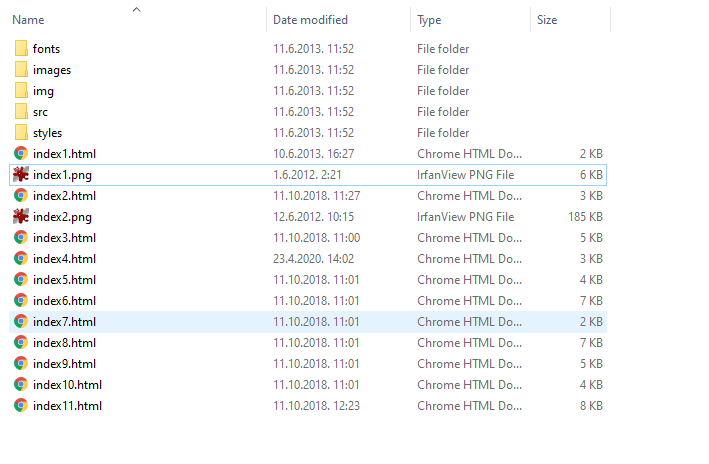Select the styles folder icon
Screen dimensions: 709x464
pos(22,133)
